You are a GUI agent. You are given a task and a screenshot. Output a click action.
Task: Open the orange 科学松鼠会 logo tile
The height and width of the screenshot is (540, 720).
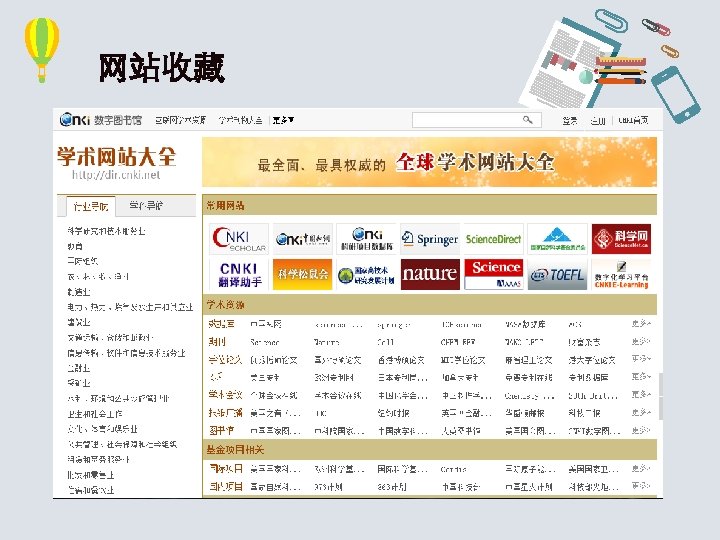302,275
